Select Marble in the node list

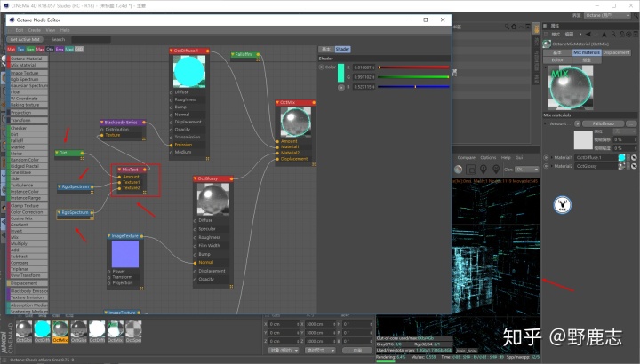point(28,147)
